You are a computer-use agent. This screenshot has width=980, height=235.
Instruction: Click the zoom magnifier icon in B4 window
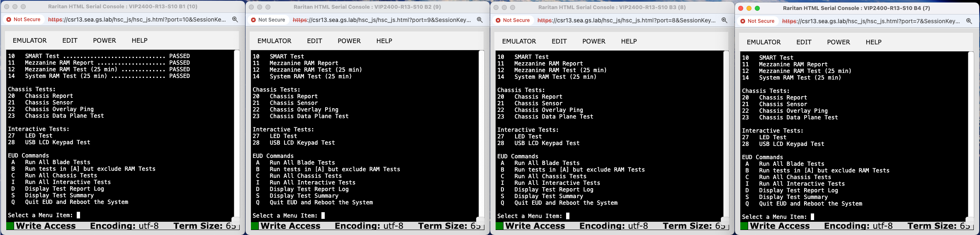[x=969, y=21]
